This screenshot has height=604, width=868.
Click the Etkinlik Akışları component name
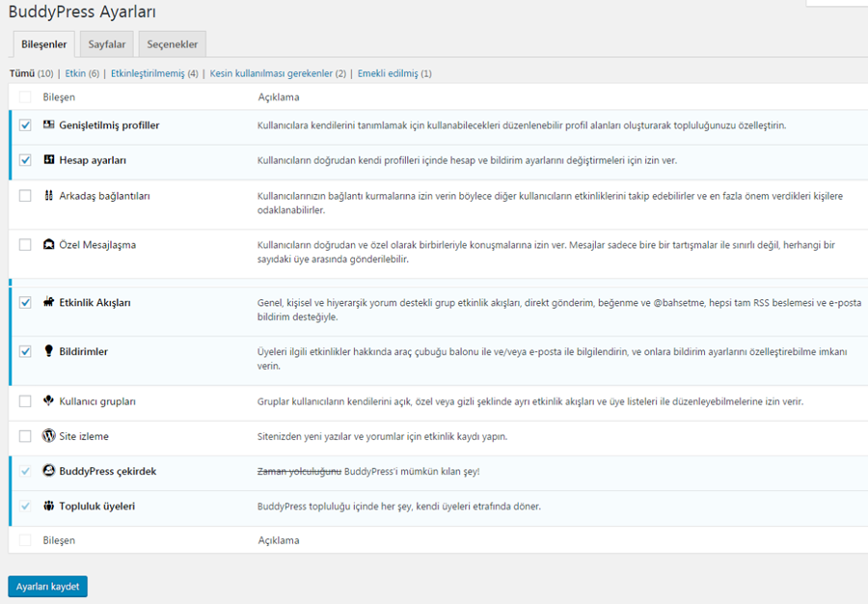coord(95,302)
